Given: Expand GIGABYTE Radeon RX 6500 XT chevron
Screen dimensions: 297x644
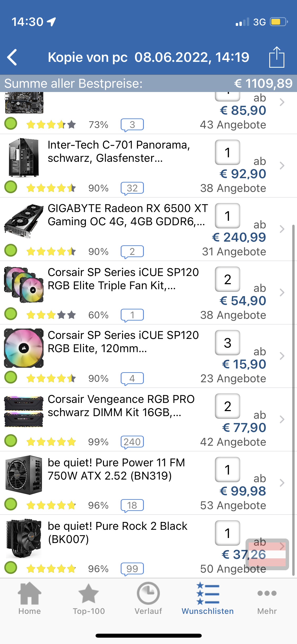Looking at the screenshot, I should coord(282,229).
